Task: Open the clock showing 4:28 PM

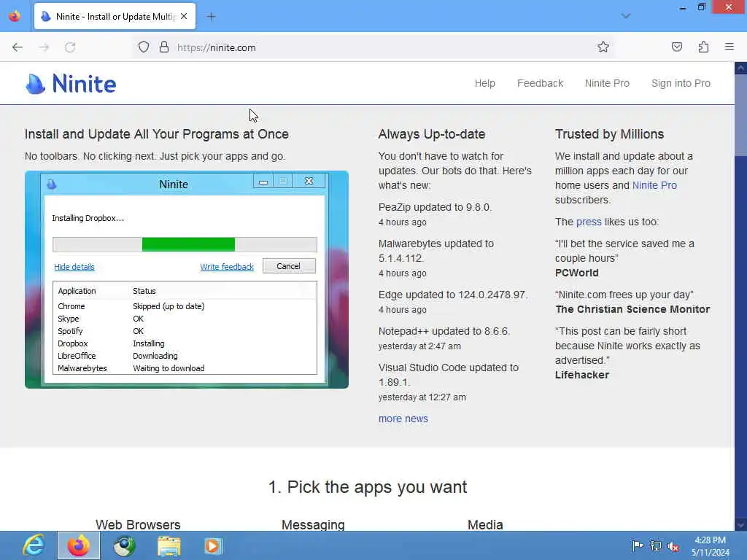Action: [x=710, y=545]
